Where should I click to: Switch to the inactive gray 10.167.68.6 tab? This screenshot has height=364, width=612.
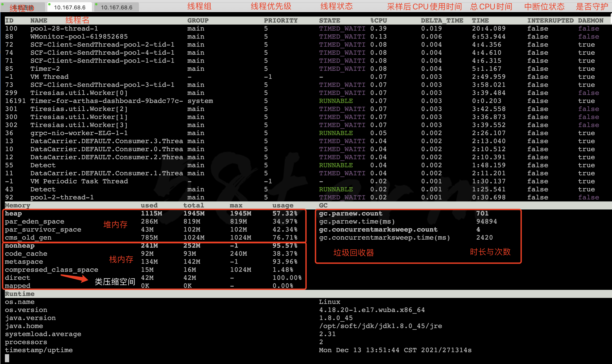(x=117, y=7)
